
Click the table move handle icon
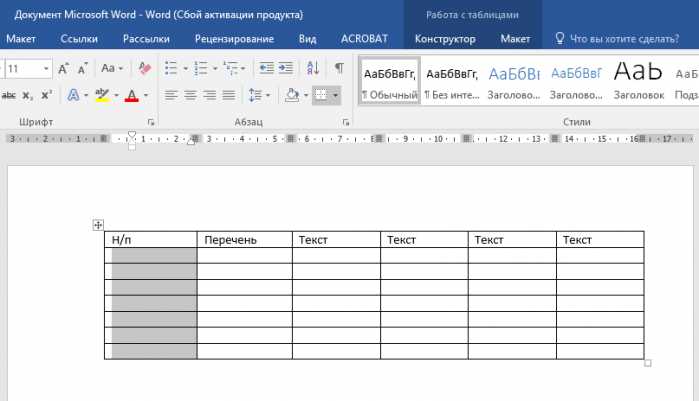click(x=98, y=225)
